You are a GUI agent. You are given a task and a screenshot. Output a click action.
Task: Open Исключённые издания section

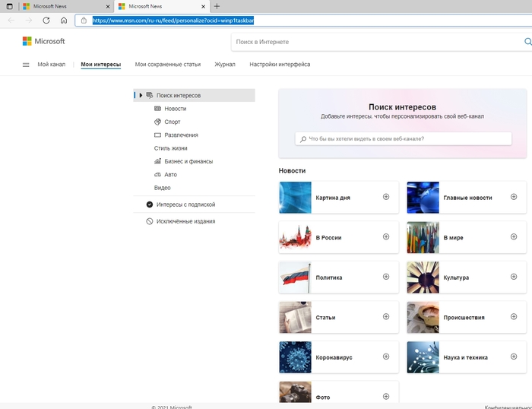pos(185,221)
